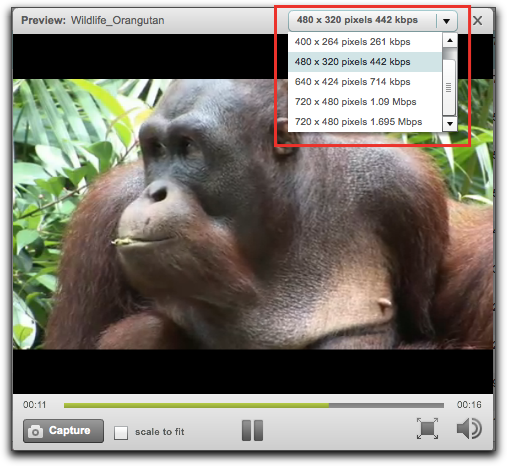Click the dropdown list scroll down arrow

pos(450,124)
